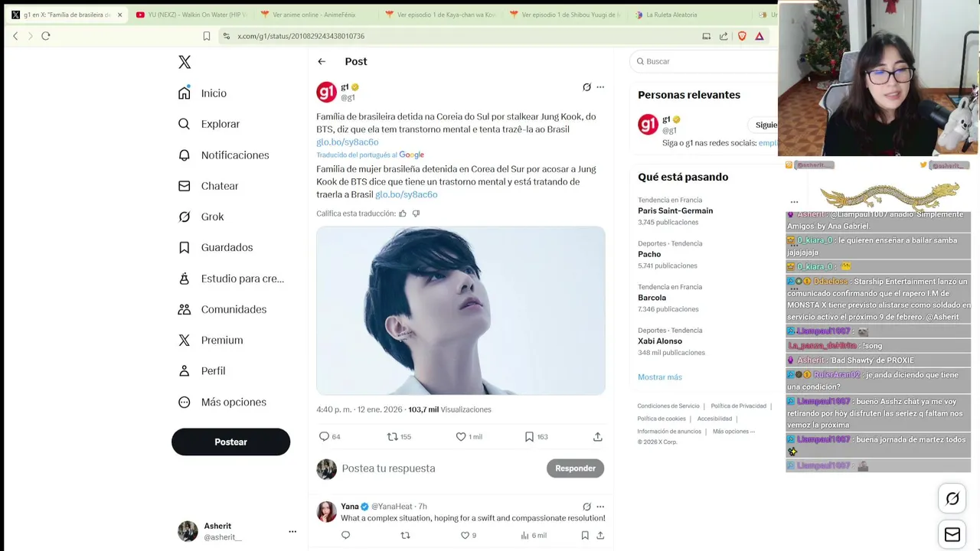Share Yana's comment

coord(600,536)
